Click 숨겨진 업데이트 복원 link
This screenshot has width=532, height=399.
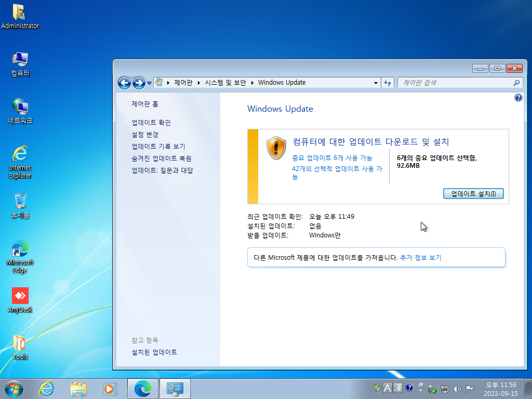coord(162,158)
